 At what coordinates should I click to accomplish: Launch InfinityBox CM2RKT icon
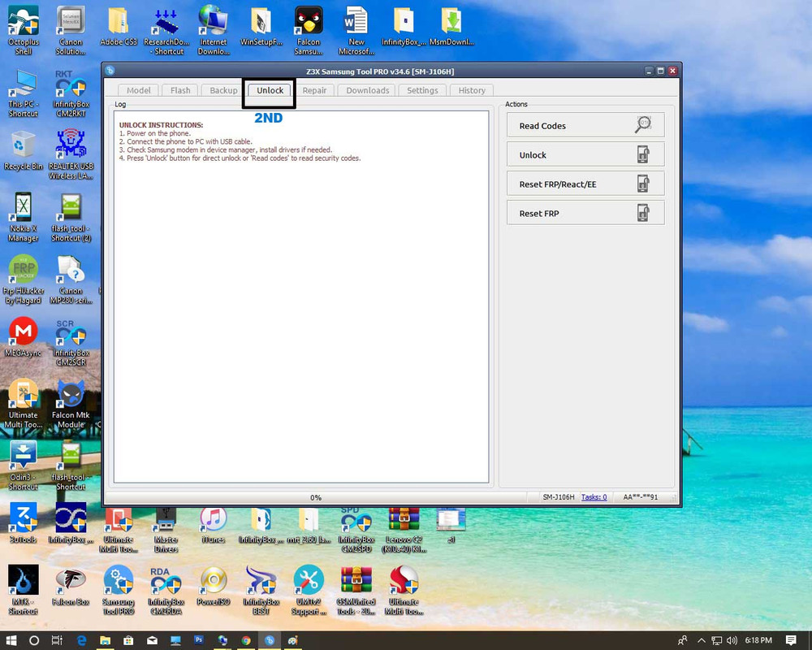[x=71, y=93]
